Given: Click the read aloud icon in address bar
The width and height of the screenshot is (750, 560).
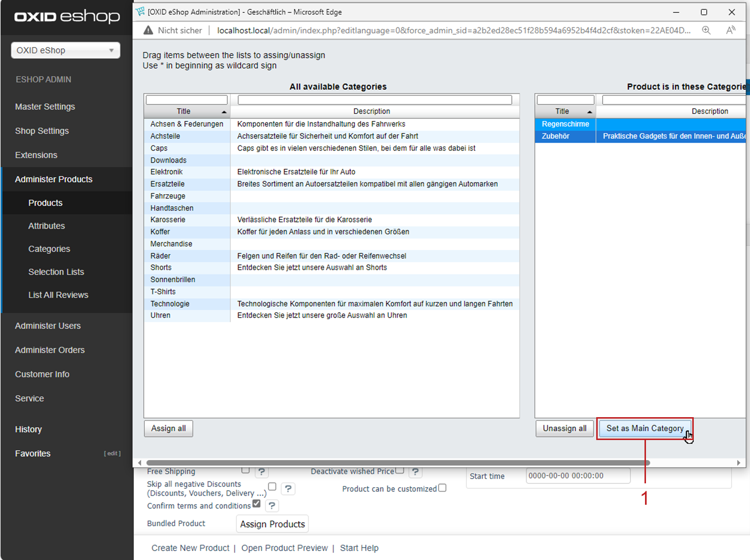Looking at the screenshot, I should [x=731, y=30].
